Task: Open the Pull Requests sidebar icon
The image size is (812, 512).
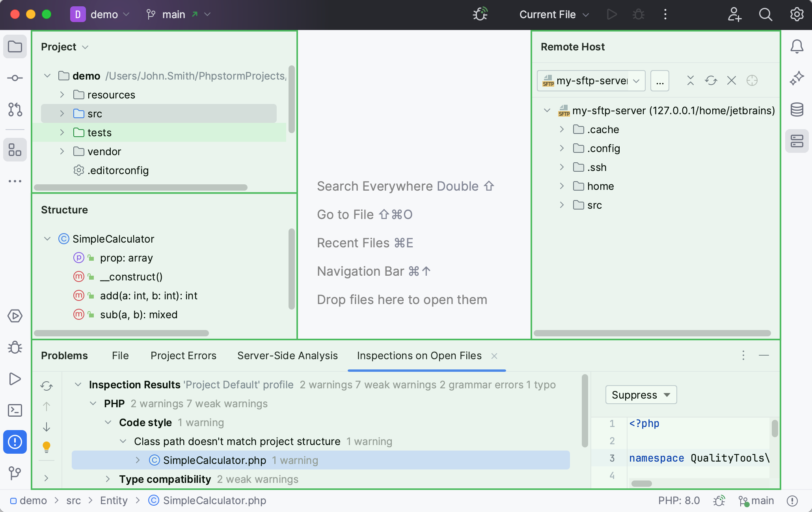Action: [15, 109]
